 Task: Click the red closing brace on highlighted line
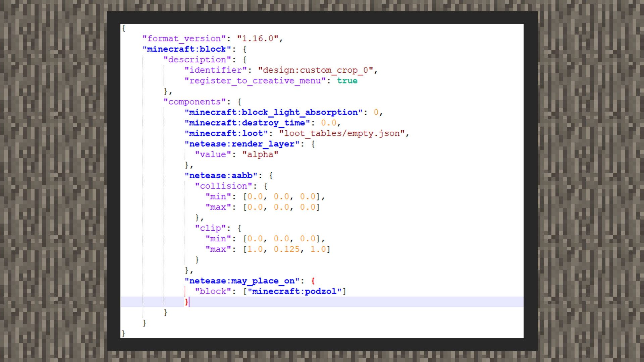point(187,302)
